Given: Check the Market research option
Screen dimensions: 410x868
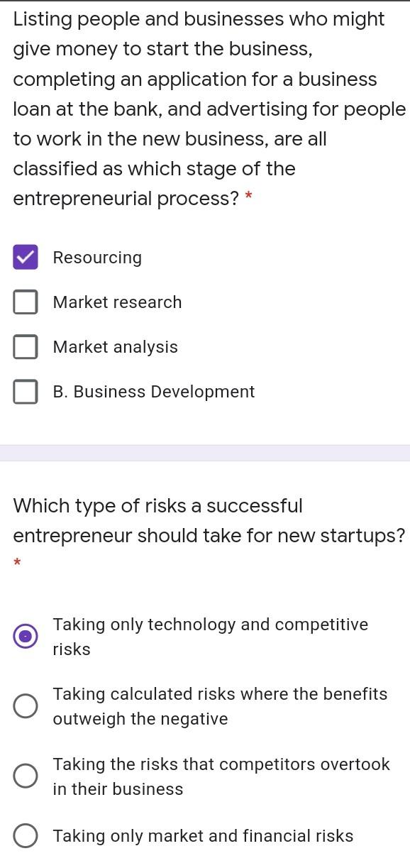Looking at the screenshot, I should [x=25, y=302].
